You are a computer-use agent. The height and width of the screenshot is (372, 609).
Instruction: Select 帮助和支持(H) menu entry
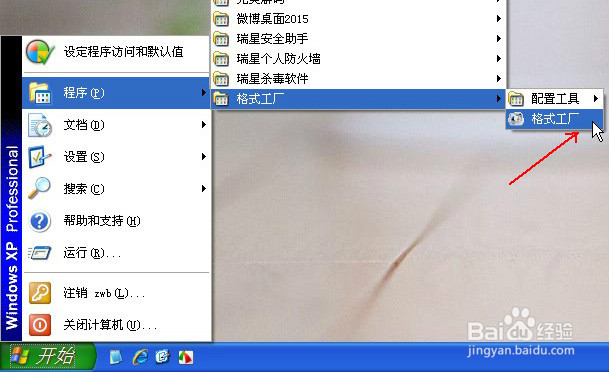(x=117, y=221)
